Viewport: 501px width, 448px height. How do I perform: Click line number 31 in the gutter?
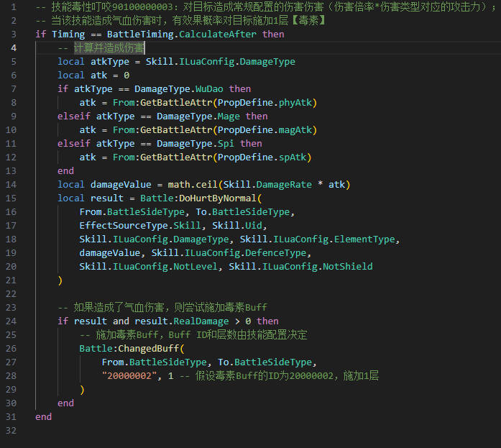click(x=11, y=416)
